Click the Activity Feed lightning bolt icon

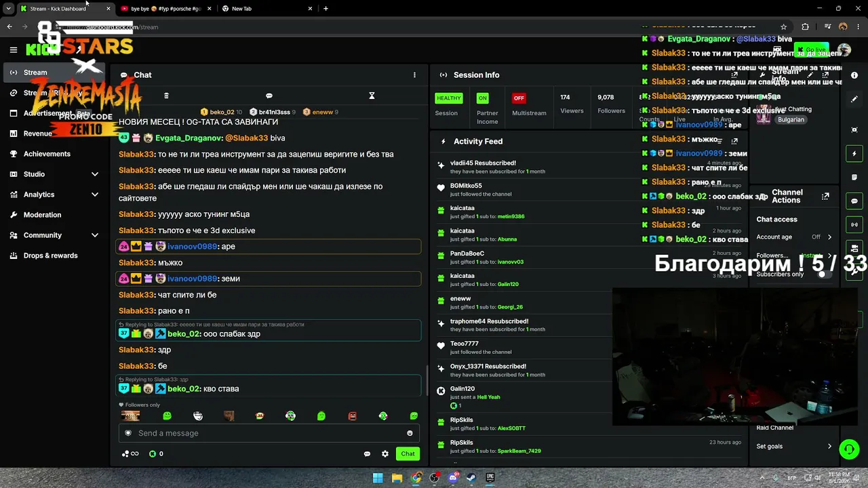point(443,142)
